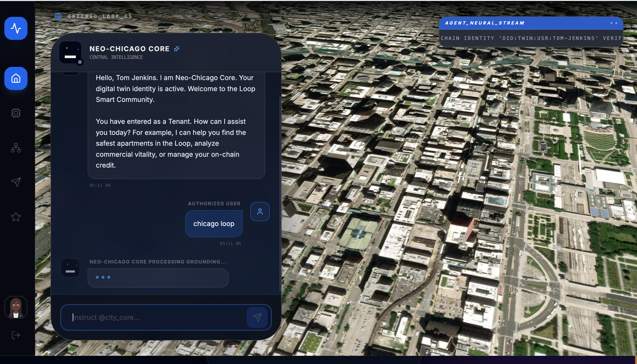This screenshot has width=637, height=364.
Task: Open the user avatar thumbnail
Action: (16, 307)
